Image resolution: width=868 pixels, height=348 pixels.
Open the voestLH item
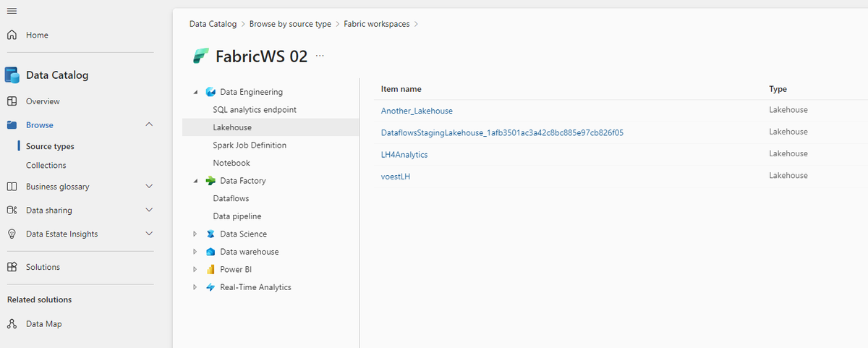(396, 177)
